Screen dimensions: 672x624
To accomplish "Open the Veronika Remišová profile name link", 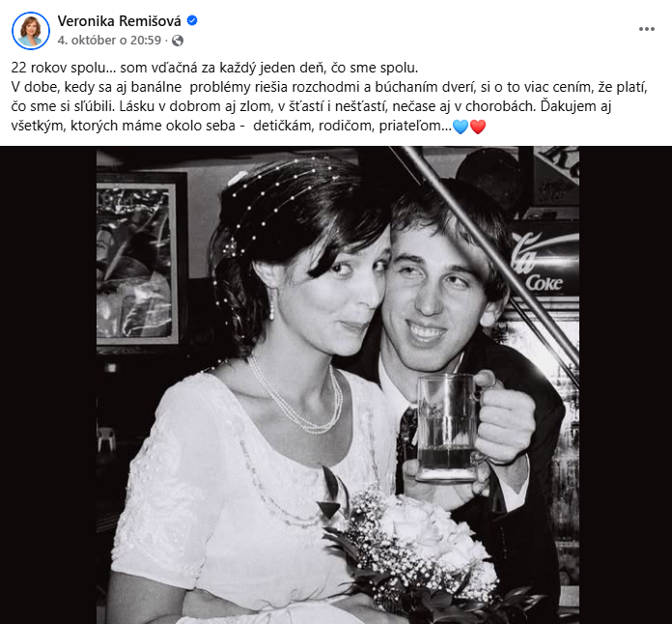I will point(119,20).
